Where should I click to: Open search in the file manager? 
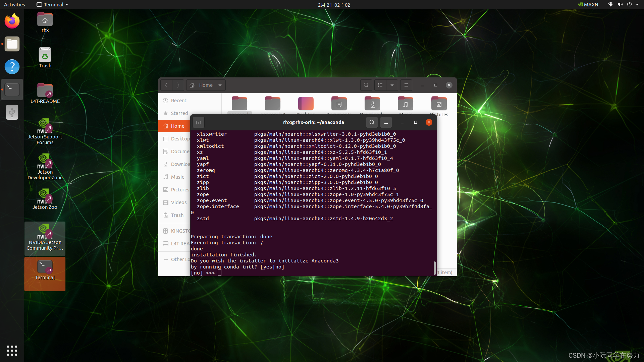[x=366, y=85]
